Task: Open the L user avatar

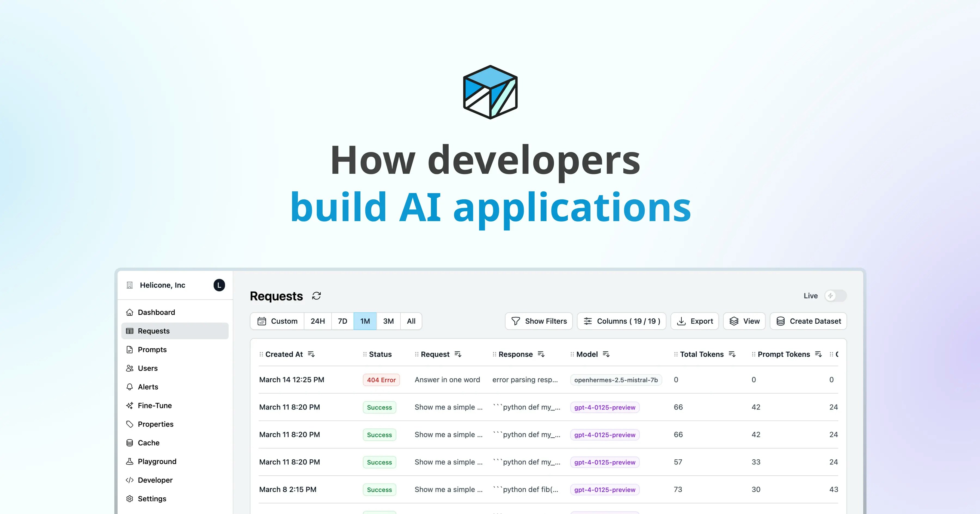Action: (219, 285)
